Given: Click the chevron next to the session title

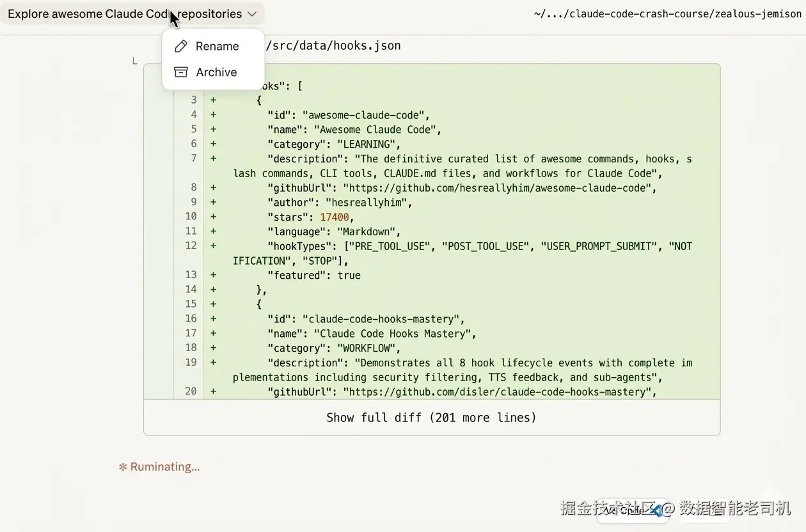Looking at the screenshot, I should pos(252,14).
